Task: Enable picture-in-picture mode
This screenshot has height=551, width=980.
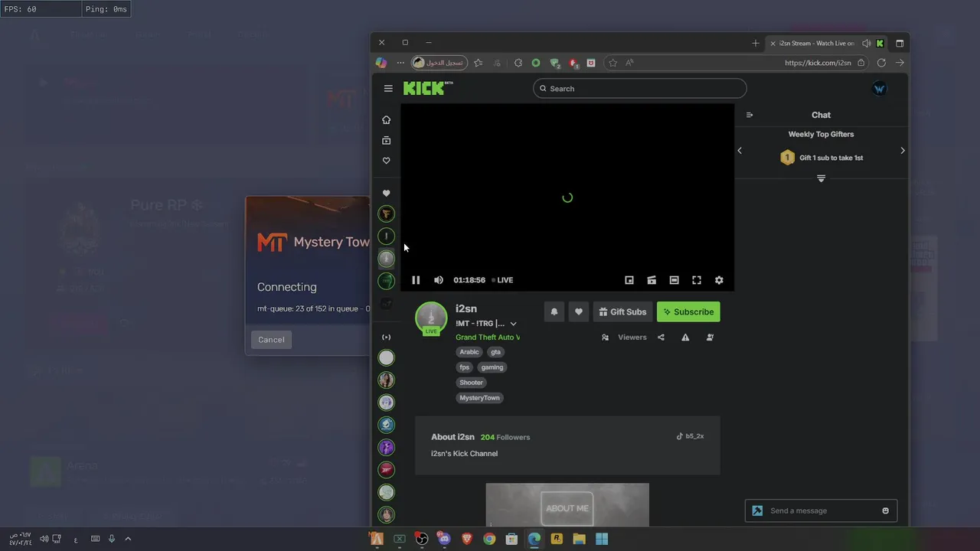Action: coord(629,280)
